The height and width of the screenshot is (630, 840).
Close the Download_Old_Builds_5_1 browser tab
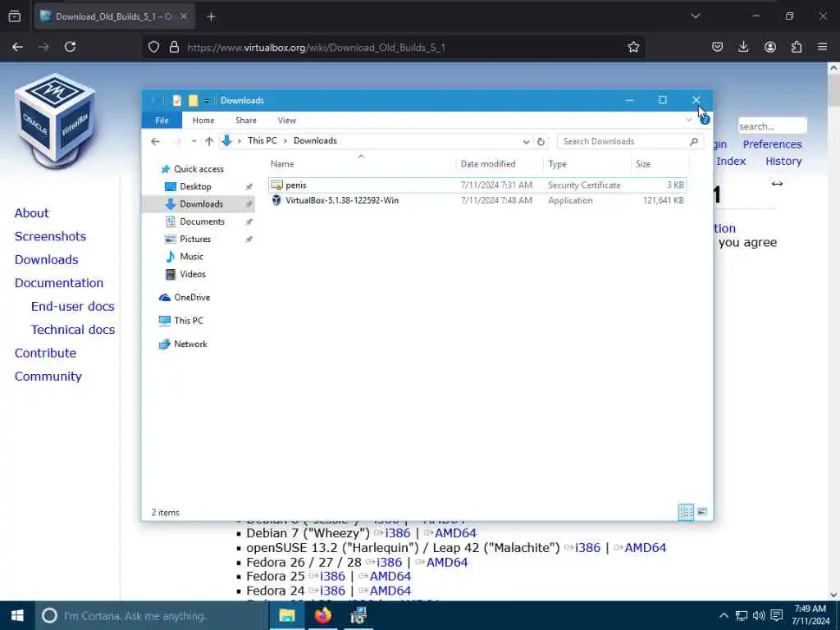[184, 16]
